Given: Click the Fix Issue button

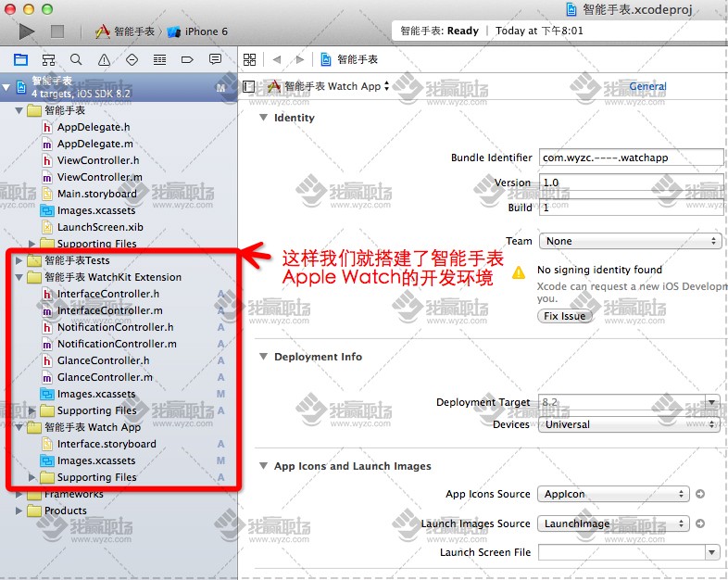Looking at the screenshot, I should (x=565, y=316).
